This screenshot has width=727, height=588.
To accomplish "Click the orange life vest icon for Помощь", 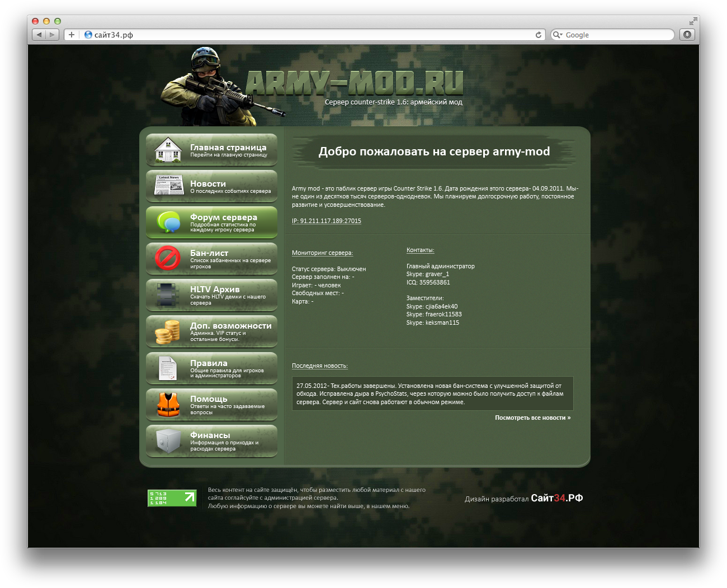I will tap(168, 405).
